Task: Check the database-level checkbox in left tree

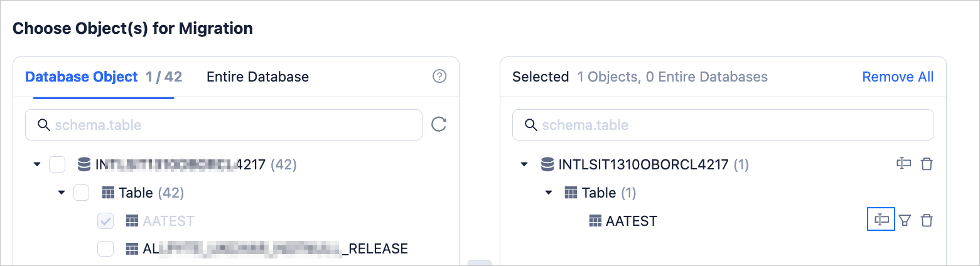Action: (57, 164)
